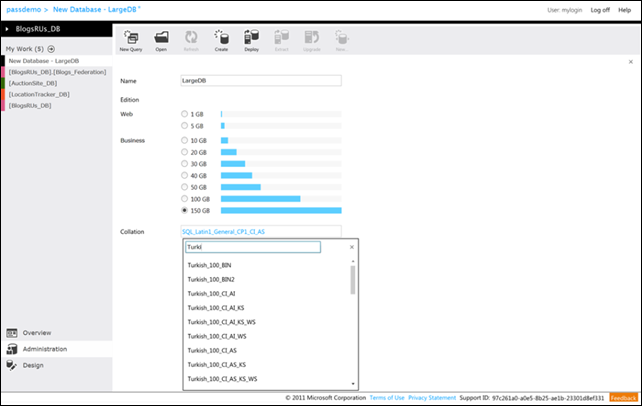Choose the 10 GB Business radio button
This screenshot has width=642, height=406.
(x=184, y=140)
